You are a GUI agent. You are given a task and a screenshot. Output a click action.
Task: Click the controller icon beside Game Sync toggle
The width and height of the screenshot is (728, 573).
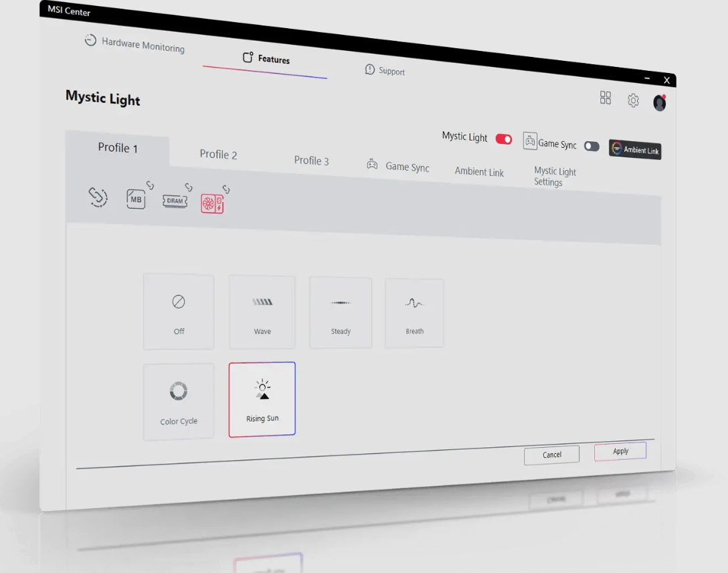coord(530,141)
